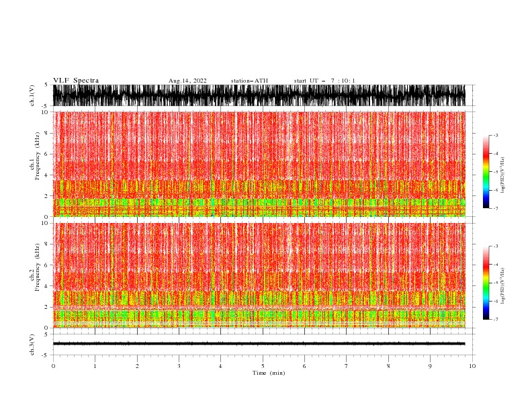
Task: Click the date 'Aug.14, 2022'
Action: pos(187,81)
